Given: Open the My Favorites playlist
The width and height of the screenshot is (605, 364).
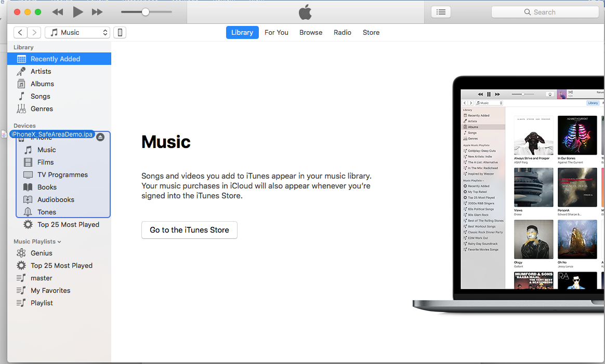Looking at the screenshot, I should [59, 290].
